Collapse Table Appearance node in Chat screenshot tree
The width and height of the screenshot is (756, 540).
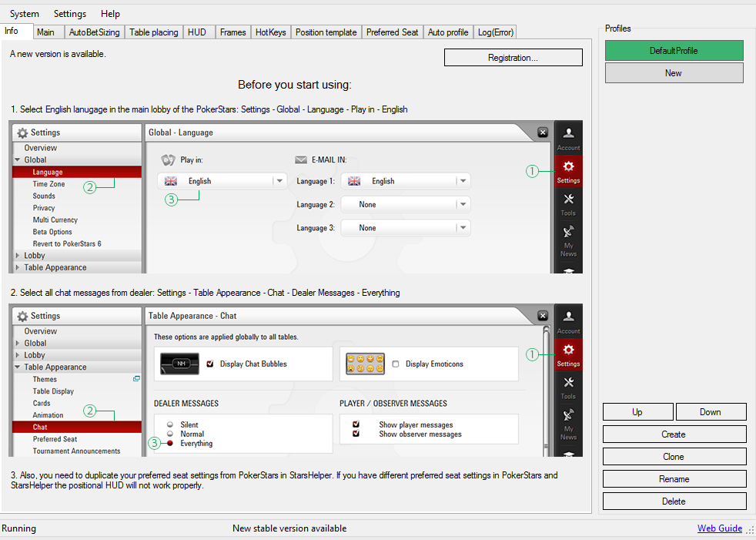click(18, 367)
